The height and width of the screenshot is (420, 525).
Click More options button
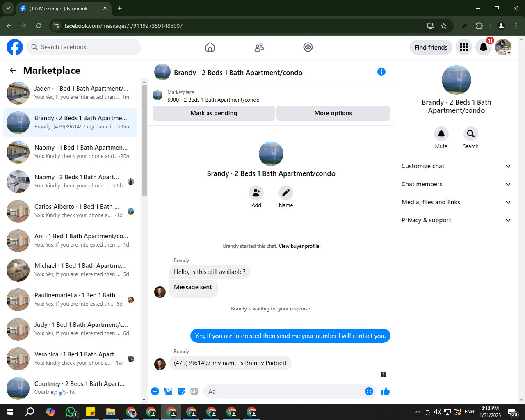click(333, 113)
